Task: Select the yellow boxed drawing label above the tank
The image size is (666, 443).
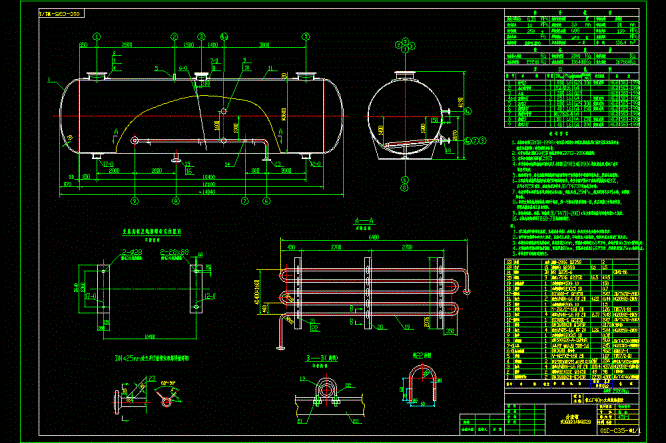Action: coord(61,14)
